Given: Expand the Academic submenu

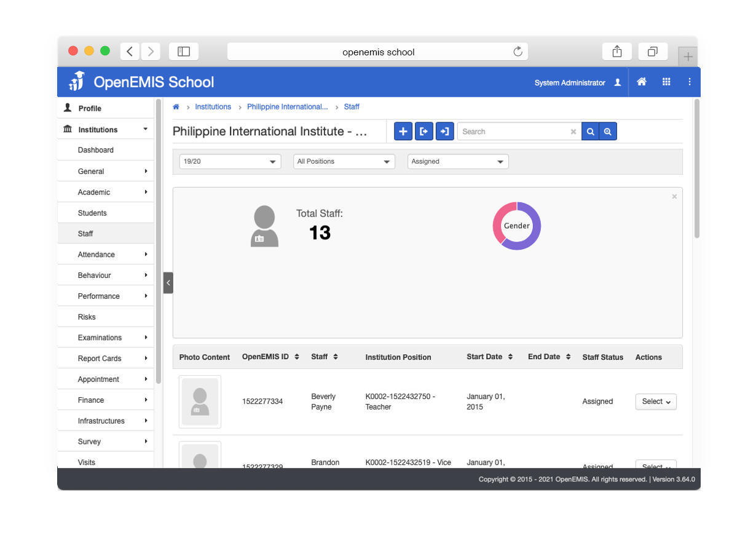Looking at the screenshot, I should tap(106, 192).
